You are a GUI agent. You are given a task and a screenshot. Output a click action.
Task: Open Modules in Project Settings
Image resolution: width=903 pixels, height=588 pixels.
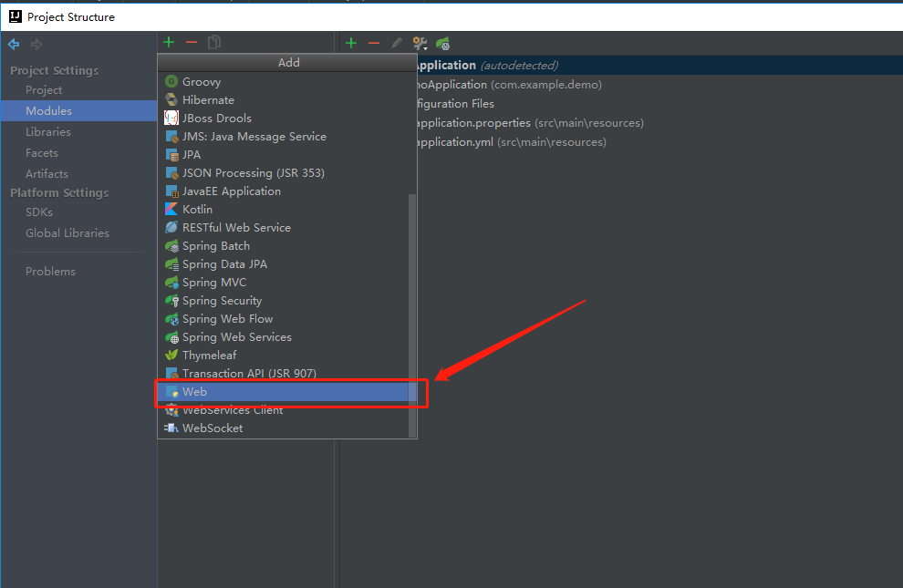click(78, 110)
